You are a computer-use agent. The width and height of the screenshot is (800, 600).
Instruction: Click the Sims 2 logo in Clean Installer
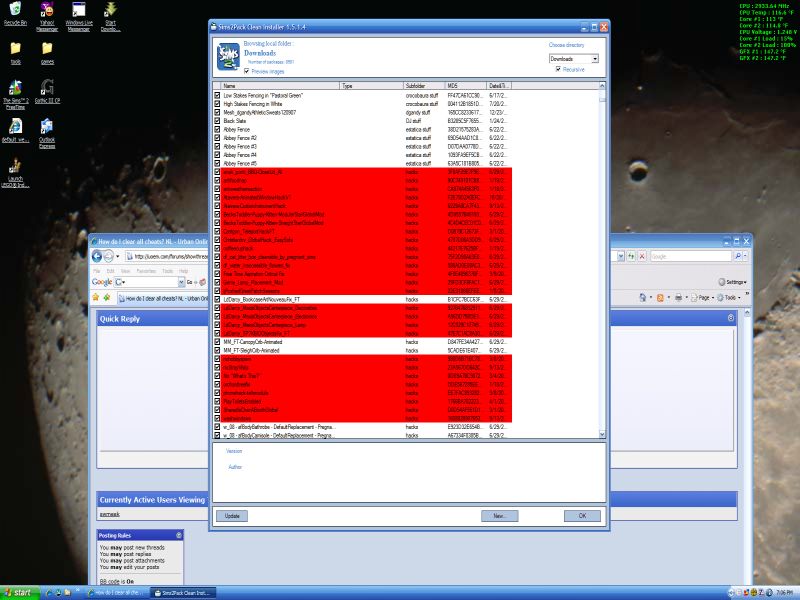coord(228,56)
